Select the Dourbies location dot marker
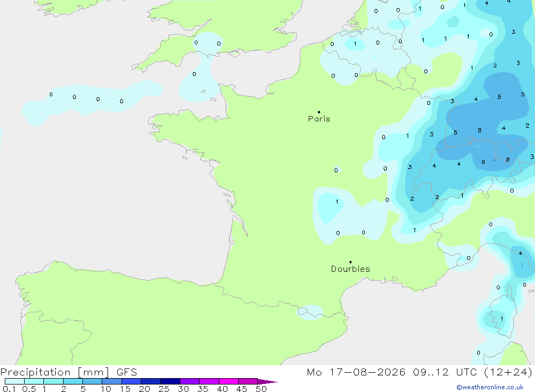 [x=350, y=262]
